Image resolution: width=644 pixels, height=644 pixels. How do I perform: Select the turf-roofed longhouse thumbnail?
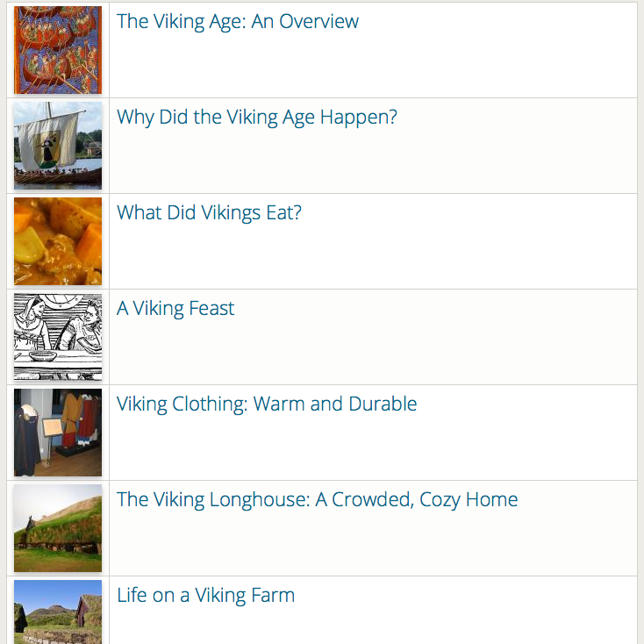[58, 528]
